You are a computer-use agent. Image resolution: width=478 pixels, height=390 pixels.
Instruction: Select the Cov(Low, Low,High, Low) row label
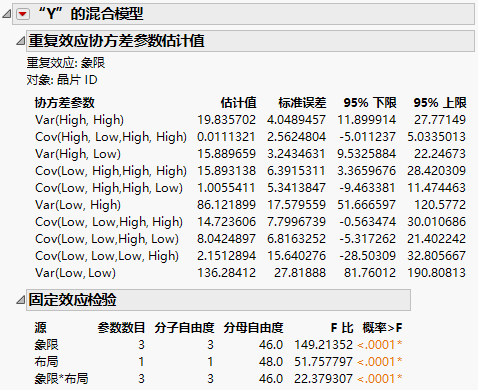[107, 239]
